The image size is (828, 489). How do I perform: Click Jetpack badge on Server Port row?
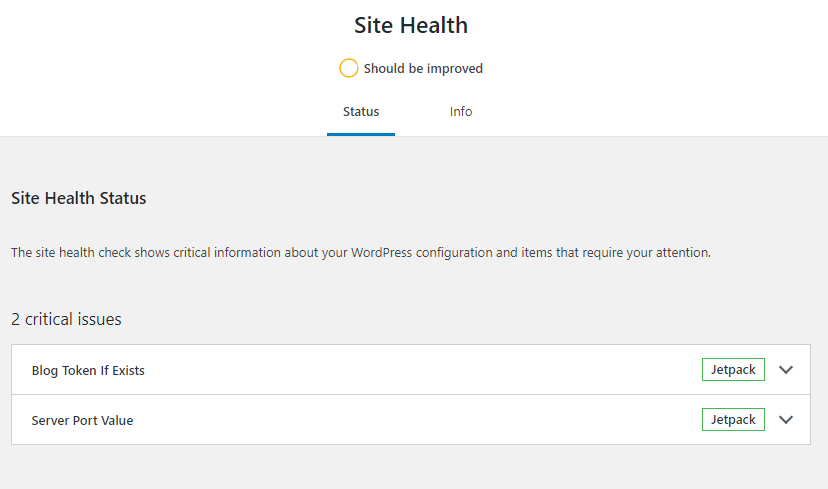tap(733, 420)
